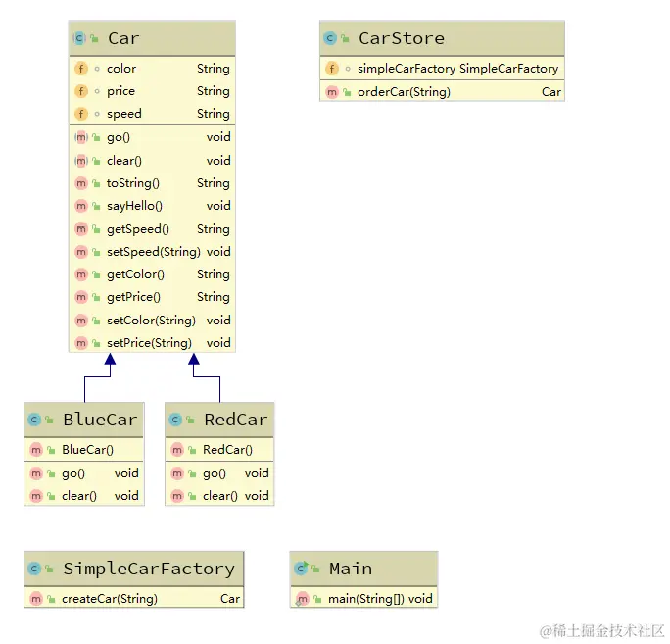Click the go() method name in Car

pos(119,137)
